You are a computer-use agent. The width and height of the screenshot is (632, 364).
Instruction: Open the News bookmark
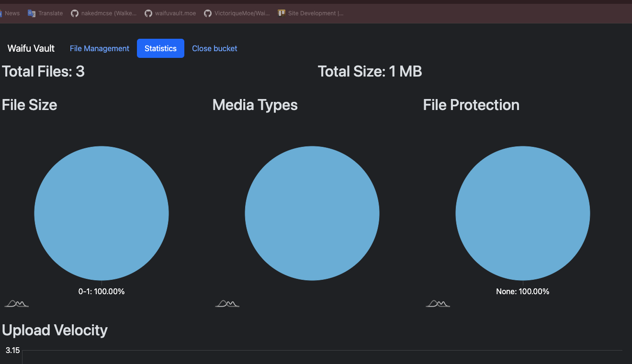point(10,13)
